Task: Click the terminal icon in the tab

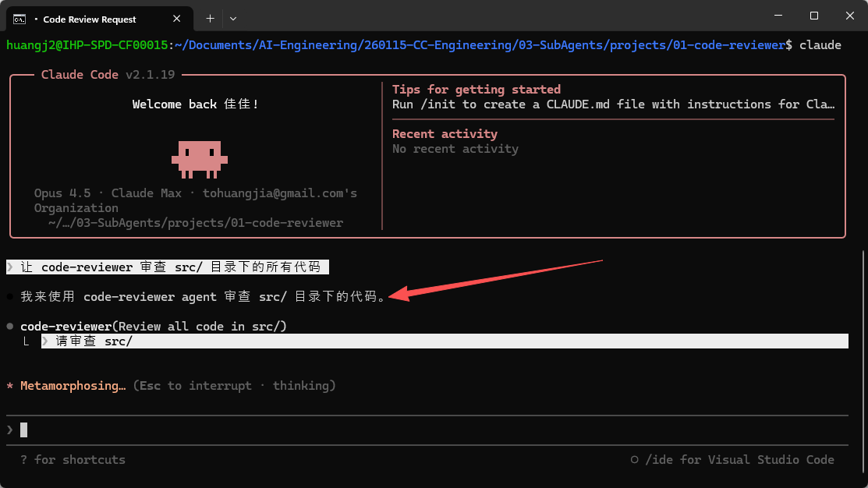Action: (x=21, y=19)
